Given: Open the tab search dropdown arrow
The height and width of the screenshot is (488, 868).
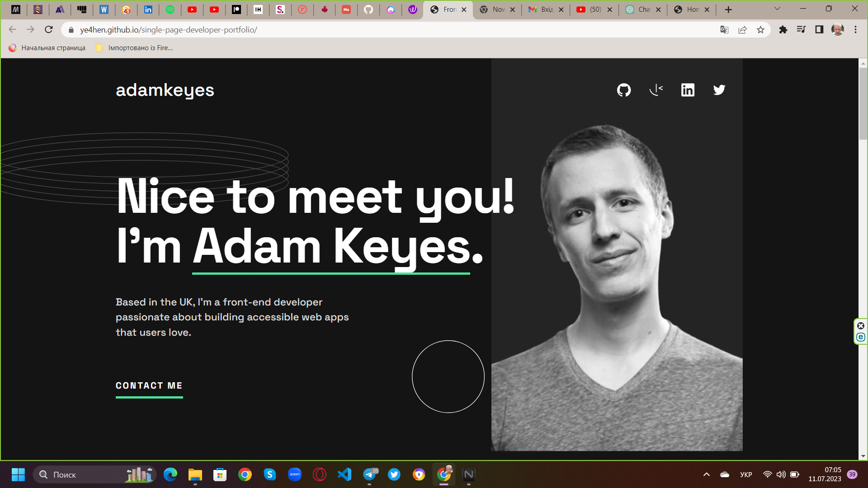Looking at the screenshot, I should pyautogui.click(x=777, y=9).
